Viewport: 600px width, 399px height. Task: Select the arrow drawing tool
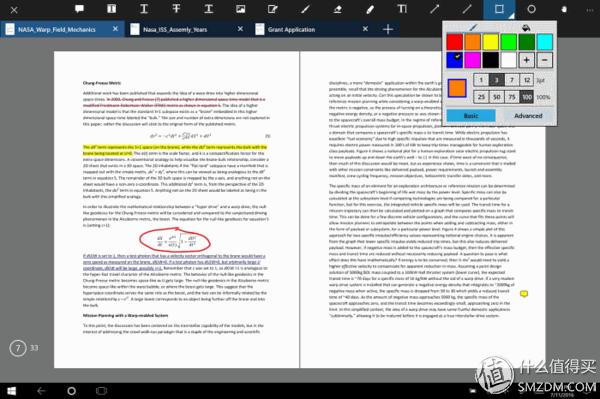[x=434, y=9]
